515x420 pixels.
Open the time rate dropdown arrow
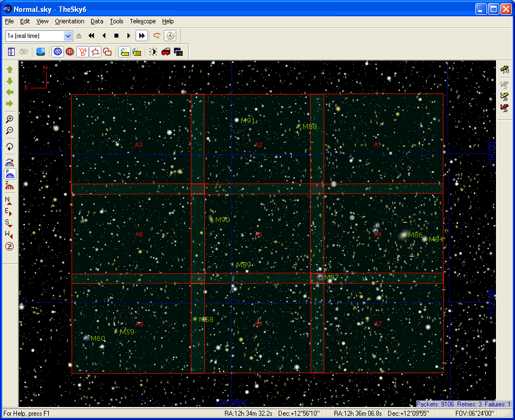[x=68, y=36]
